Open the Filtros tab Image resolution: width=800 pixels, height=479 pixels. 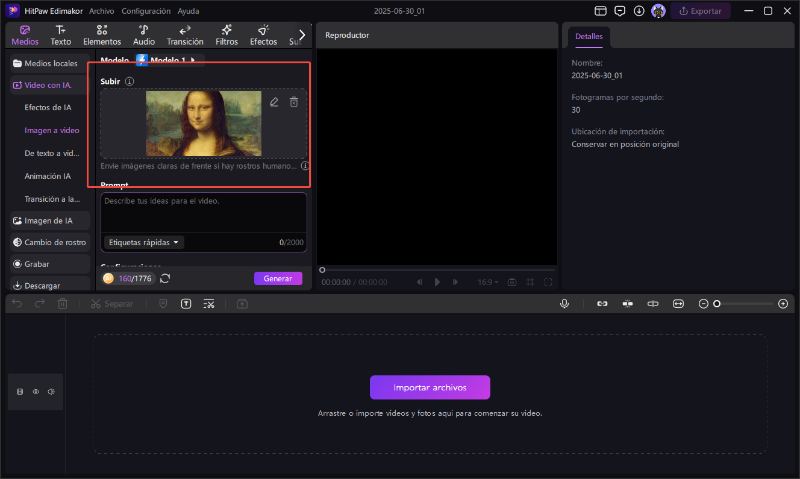point(227,35)
